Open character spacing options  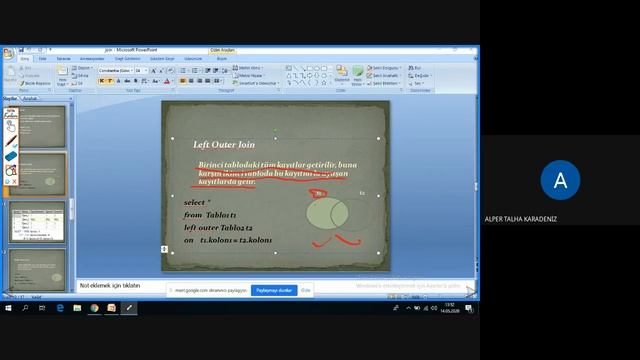(x=144, y=81)
